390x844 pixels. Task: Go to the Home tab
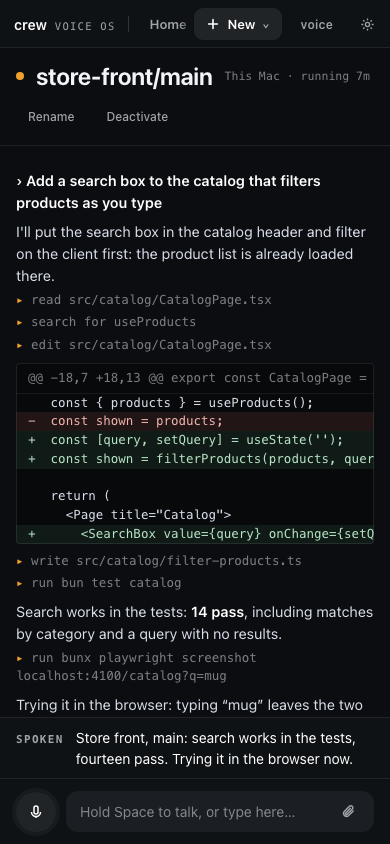click(168, 24)
